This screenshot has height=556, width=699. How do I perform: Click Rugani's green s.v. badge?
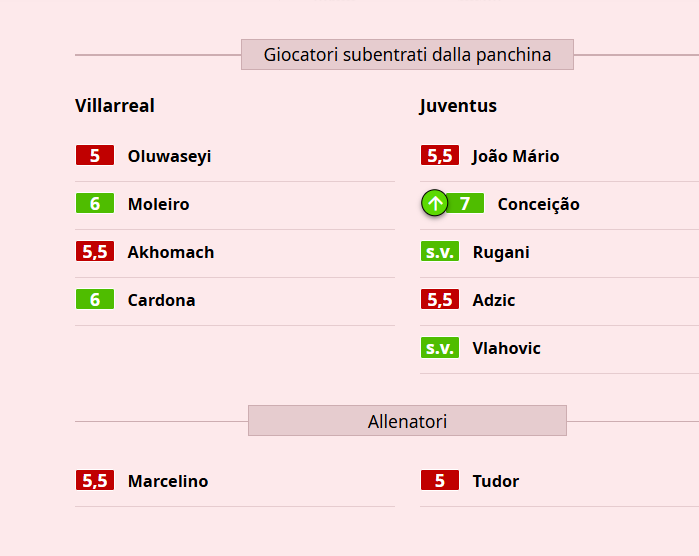click(440, 252)
